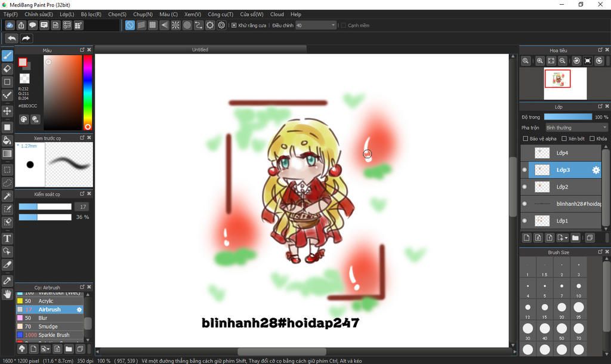The width and height of the screenshot is (611, 364).
Task: Hide the Lớp2 layer
Action: pyautogui.click(x=524, y=187)
